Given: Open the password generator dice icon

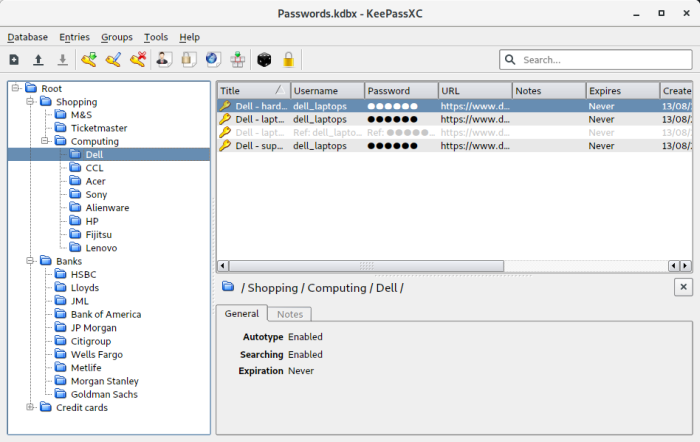Looking at the screenshot, I should (x=264, y=59).
